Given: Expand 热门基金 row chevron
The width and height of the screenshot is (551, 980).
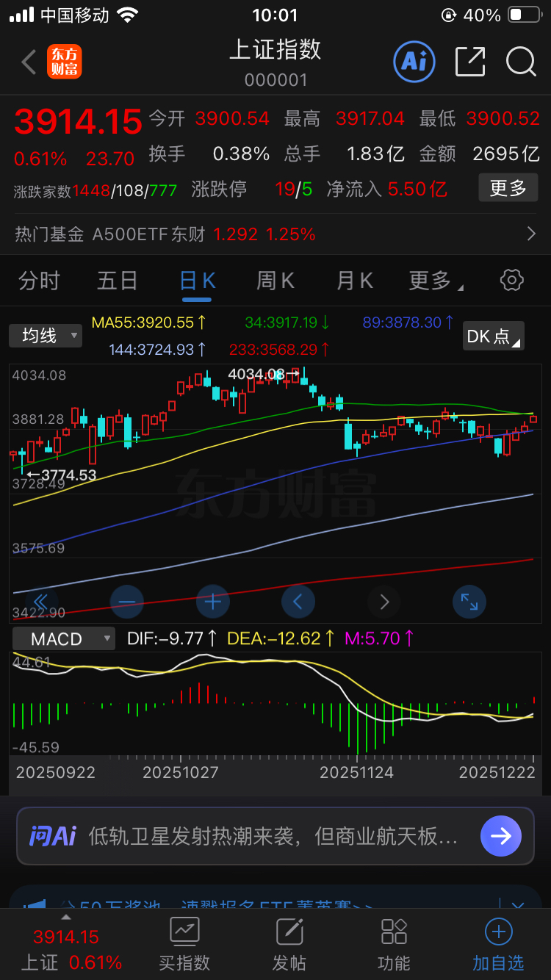Looking at the screenshot, I should pyautogui.click(x=532, y=234).
